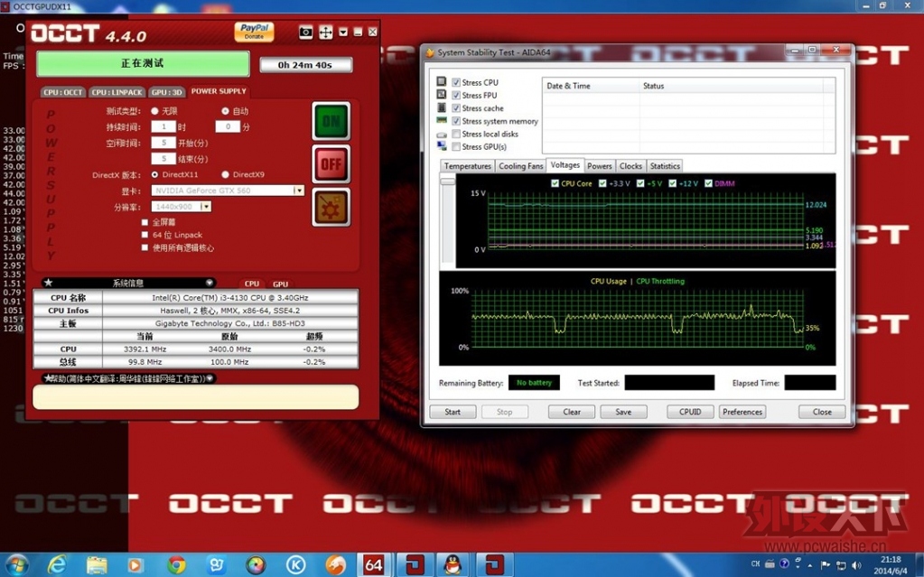Image resolution: width=924 pixels, height=577 pixels.
Task: Switch to AIDA64 via the 64 taskbar icon
Action: tap(374, 564)
